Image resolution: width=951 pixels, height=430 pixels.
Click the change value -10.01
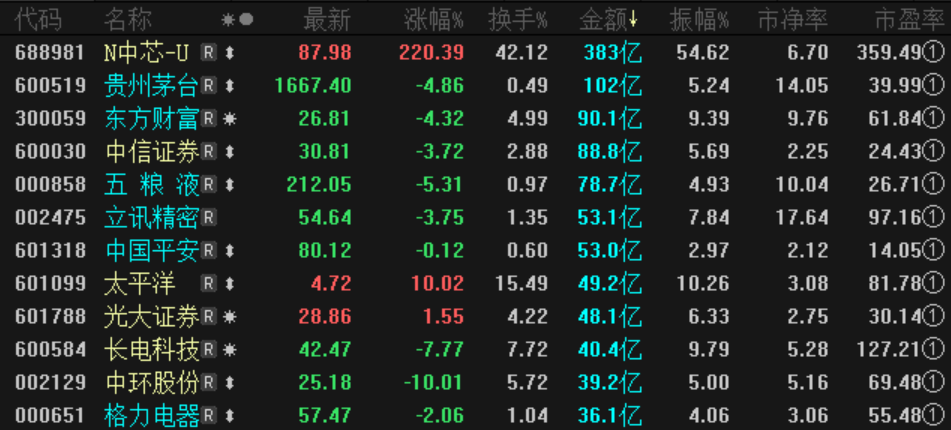click(x=432, y=383)
